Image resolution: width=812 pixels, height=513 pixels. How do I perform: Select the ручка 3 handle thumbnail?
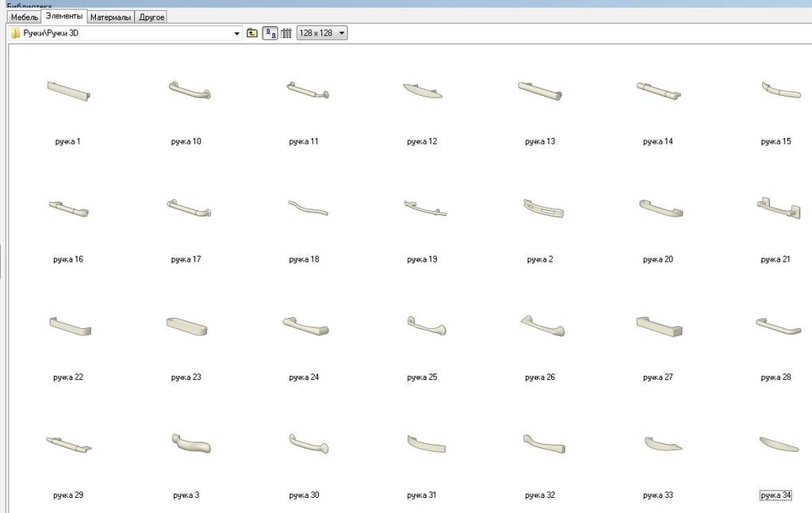point(191,444)
